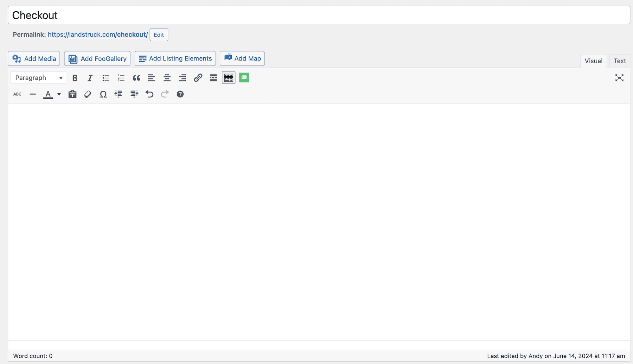Toggle bold formatting in the toolbar

tap(75, 78)
